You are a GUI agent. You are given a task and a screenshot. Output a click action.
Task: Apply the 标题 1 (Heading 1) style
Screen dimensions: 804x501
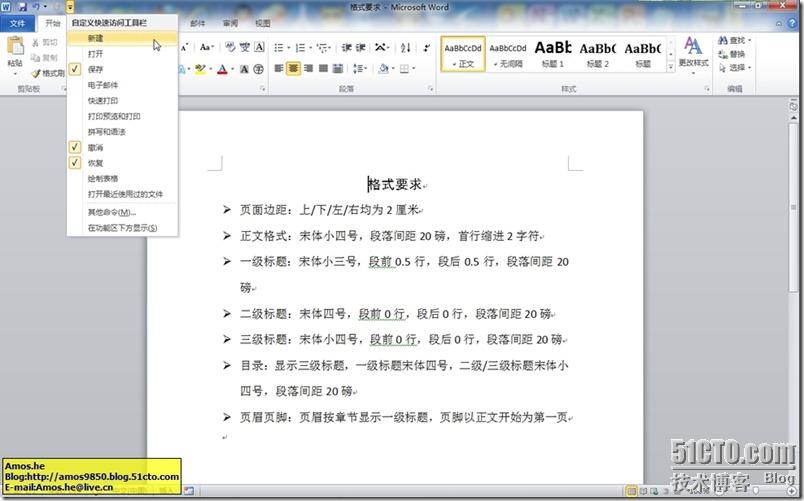[553, 54]
